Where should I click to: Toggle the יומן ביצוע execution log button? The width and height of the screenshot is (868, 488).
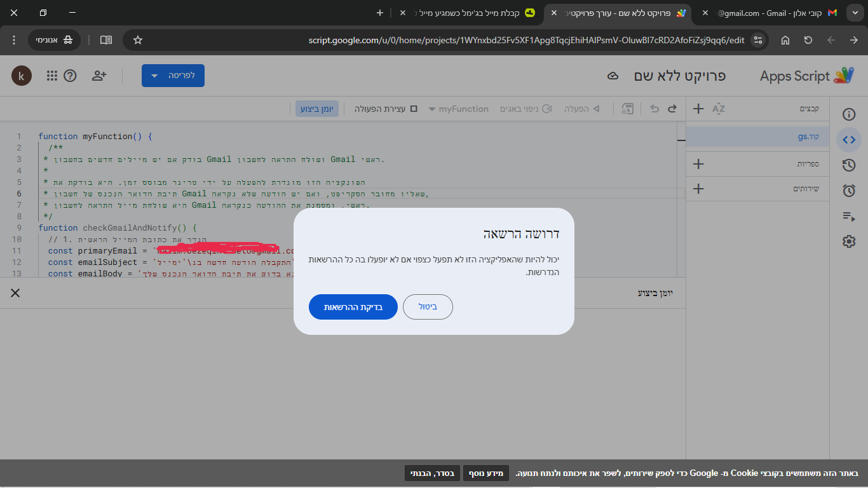coord(317,109)
